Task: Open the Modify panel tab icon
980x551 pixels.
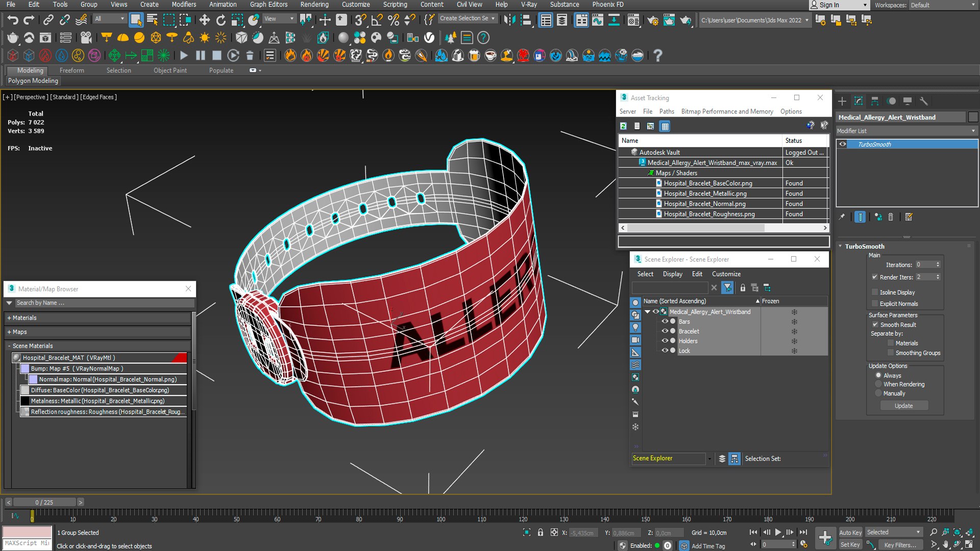Action: (x=859, y=101)
